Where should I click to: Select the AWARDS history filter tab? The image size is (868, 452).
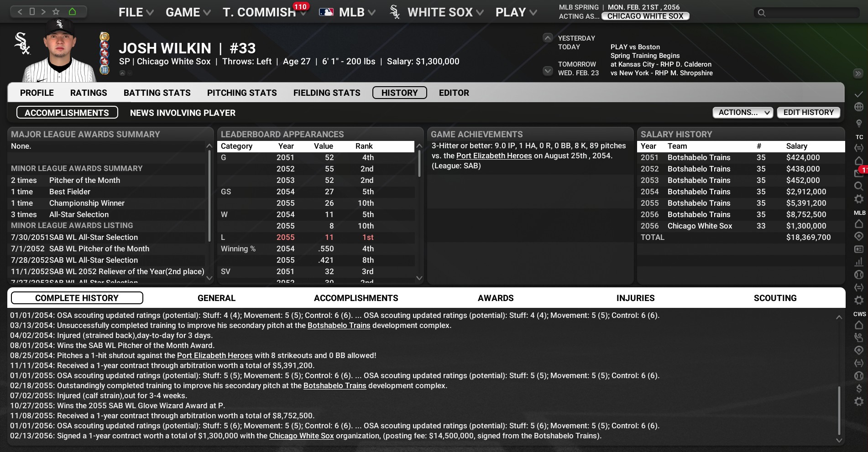coord(496,298)
